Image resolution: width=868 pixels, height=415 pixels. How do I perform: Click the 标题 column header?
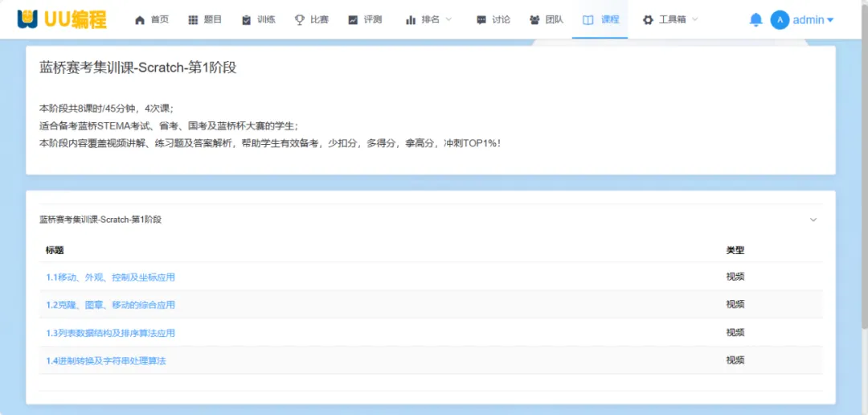tap(55, 250)
